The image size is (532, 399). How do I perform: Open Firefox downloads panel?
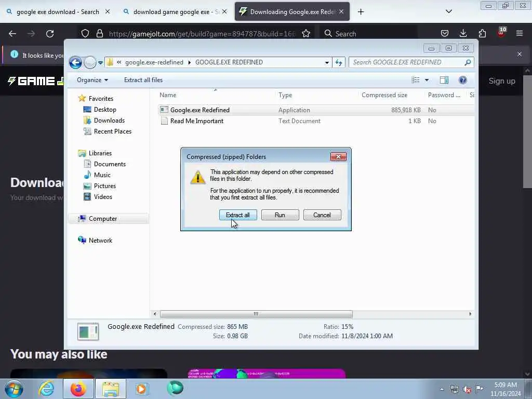click(463, 33)
